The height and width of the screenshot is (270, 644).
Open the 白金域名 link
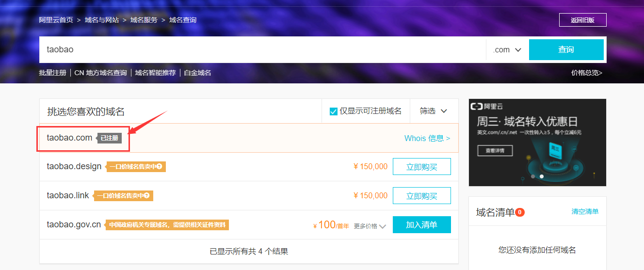[197, 73]
